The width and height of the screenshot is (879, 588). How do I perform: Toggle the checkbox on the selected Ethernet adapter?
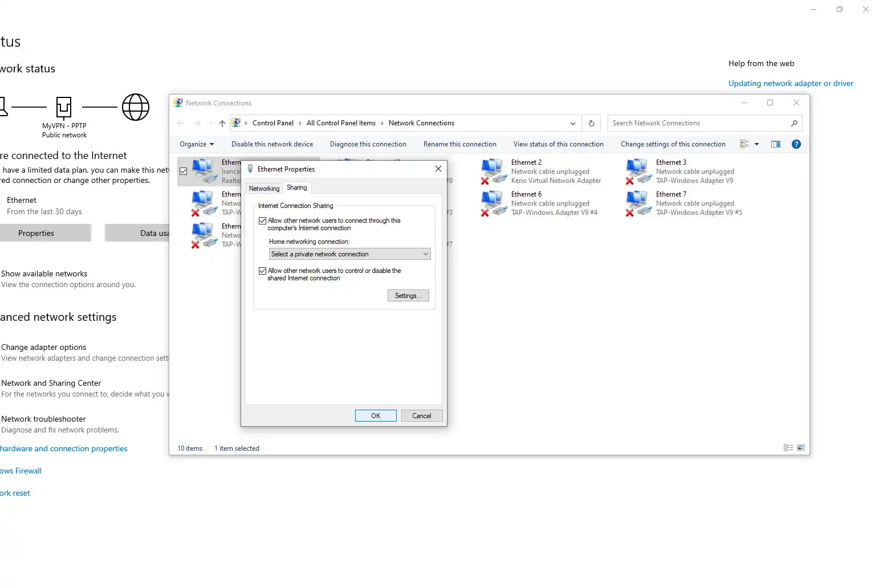[184, 171]
